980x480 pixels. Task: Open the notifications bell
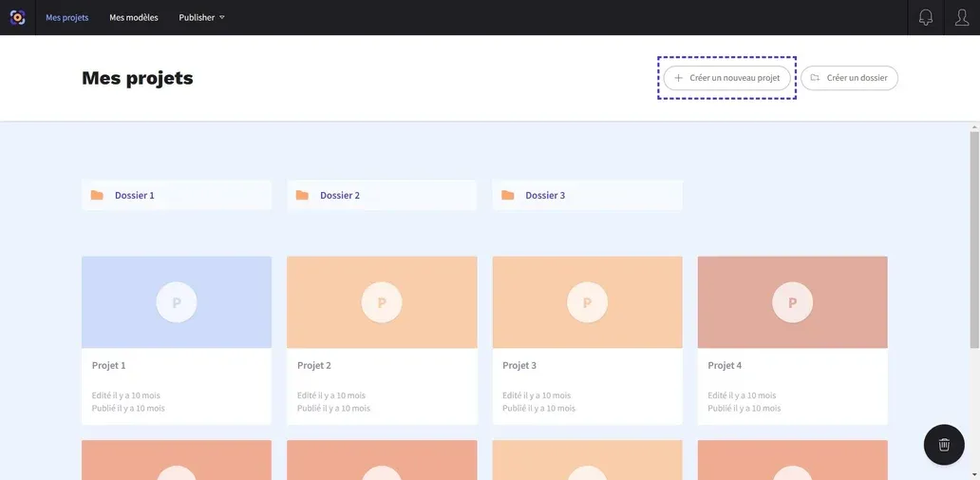926,17
